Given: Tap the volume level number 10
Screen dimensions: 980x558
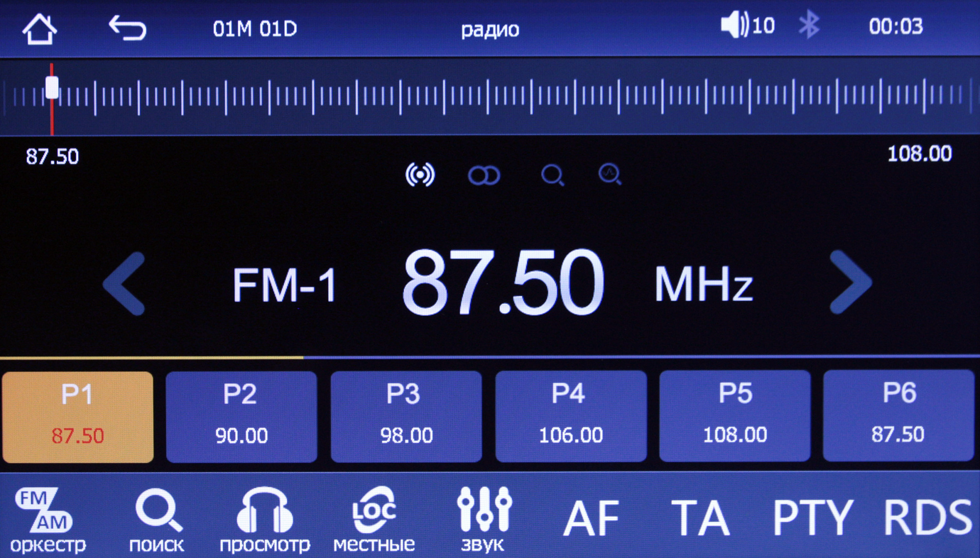Looking at the screenshot, I should tap(763, 26).
